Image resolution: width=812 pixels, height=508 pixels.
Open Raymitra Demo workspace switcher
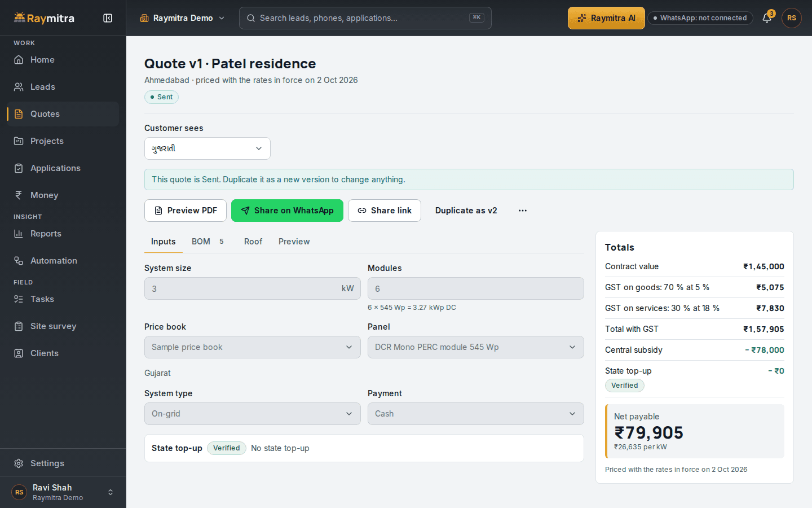point(182,18)
